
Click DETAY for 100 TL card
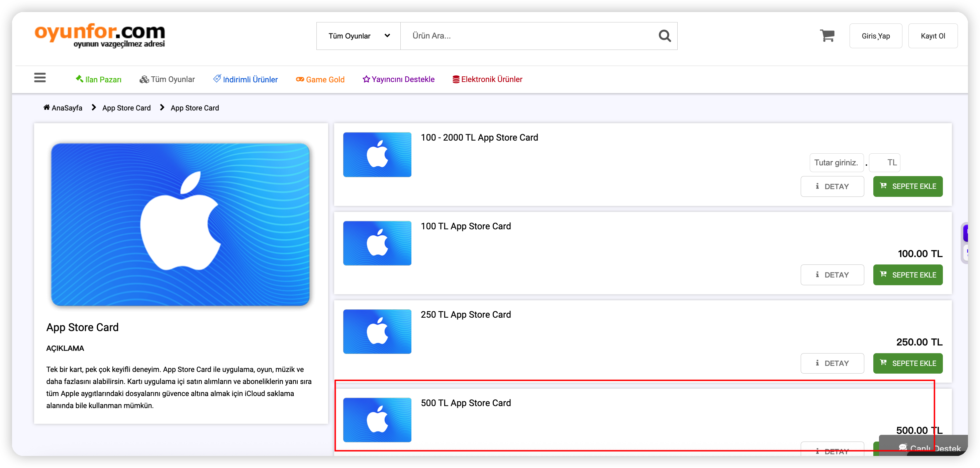[832, 275]
